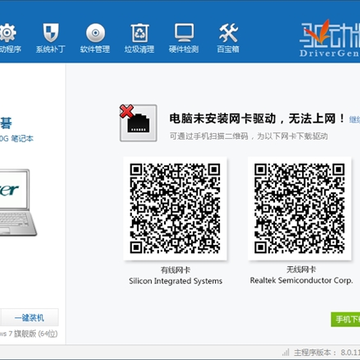Image resolution: width=360 pixels, height=360 pixels.
Task: Click the blue link after 无法上网！
Action: pos(354,119)
